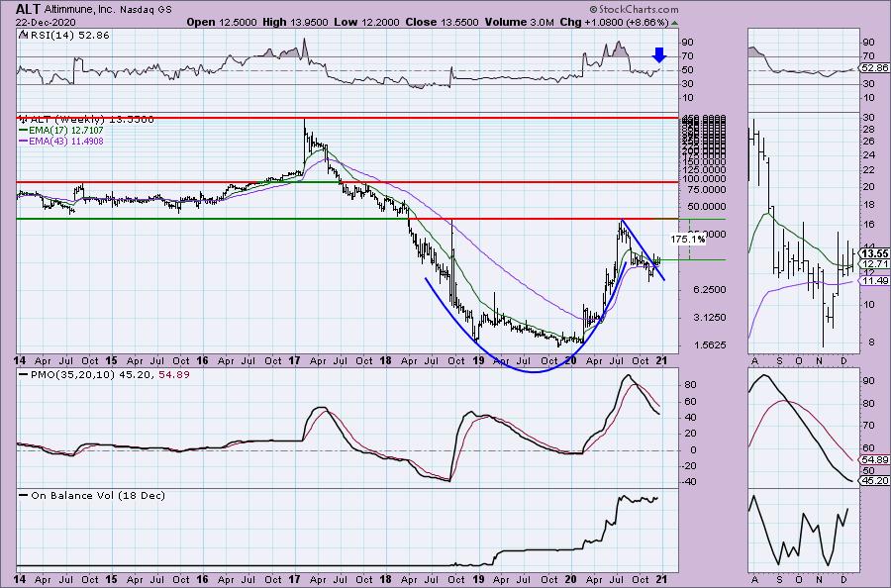Image resolution: width=891 pixels, height=588 pixels.
Task: Click the Nasdaq GS exchange label
Action: 146,10
